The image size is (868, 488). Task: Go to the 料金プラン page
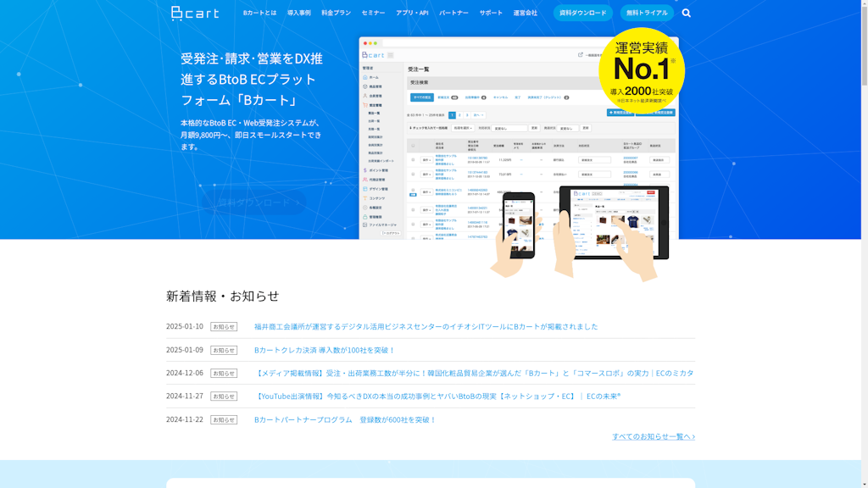coord(336,13)
